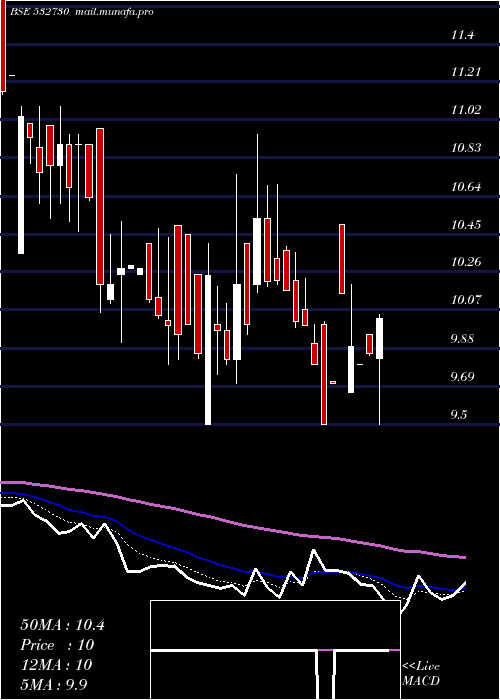Viewport: 500px width, 700px height.
Task: Click the 11.21 price axis label
Action: (x=466, y=72)
